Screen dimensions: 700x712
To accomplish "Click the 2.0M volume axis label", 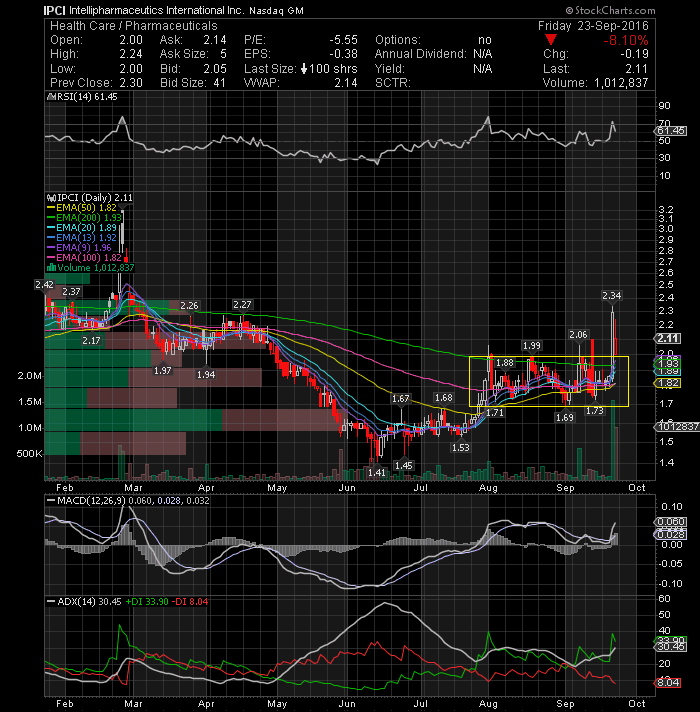I will (x=30, y=376).
